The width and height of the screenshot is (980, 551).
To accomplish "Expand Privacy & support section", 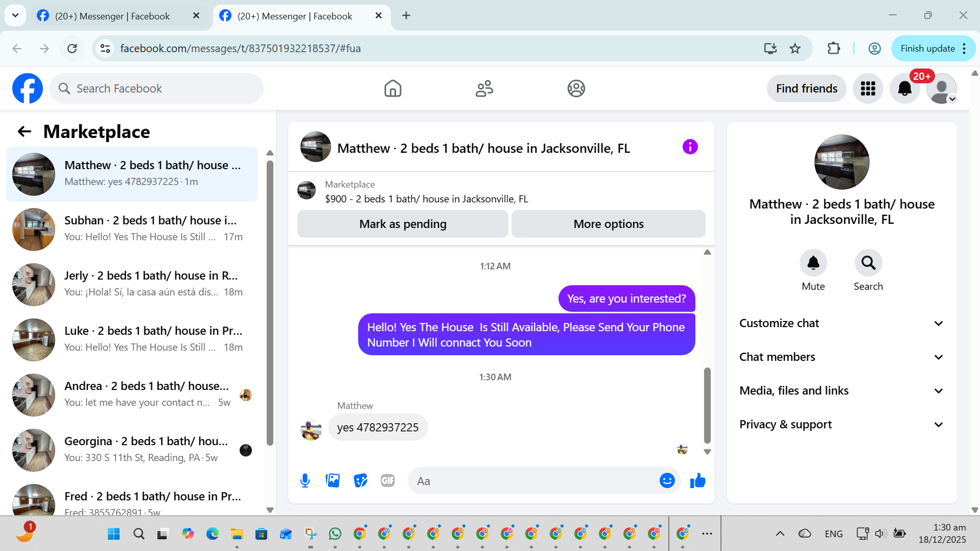I will [842, 425].
